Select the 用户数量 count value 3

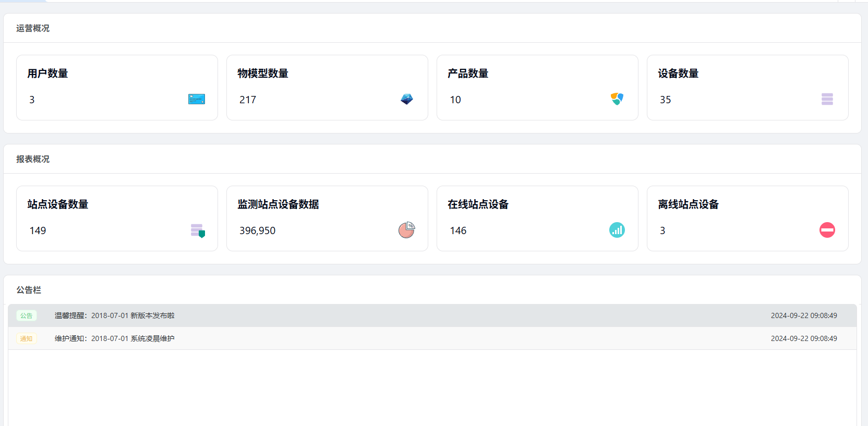click(x=32, y=100)
